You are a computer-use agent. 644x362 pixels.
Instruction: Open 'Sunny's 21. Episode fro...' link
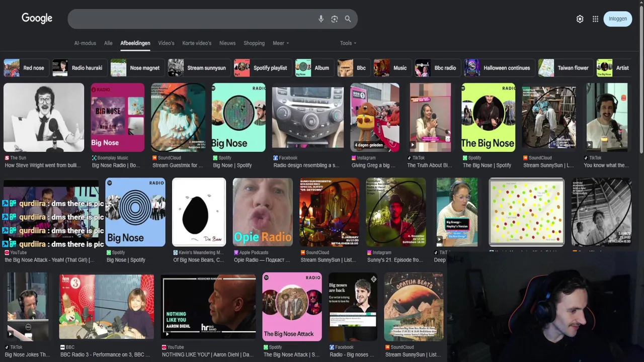[395, 260]
